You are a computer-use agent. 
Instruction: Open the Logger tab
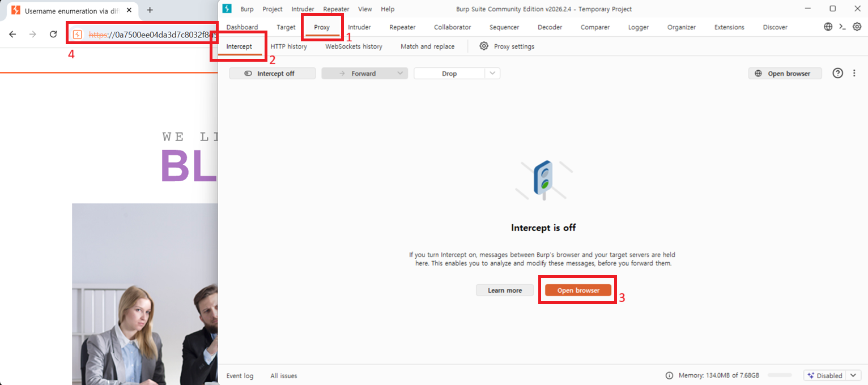coord(639,27)
